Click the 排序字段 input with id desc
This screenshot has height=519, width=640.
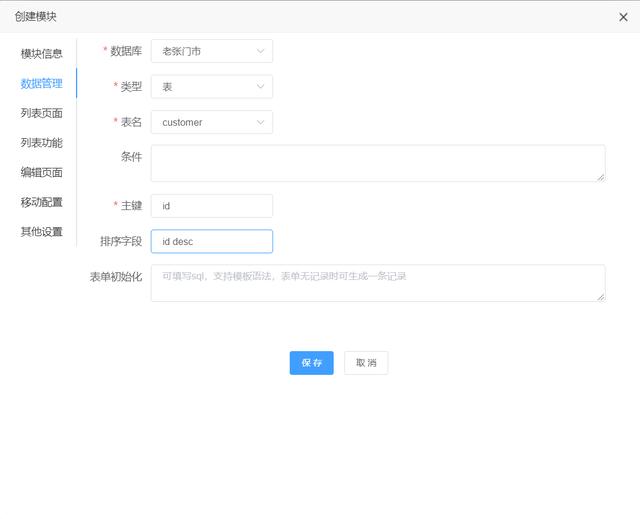click(x=211, y=242)
